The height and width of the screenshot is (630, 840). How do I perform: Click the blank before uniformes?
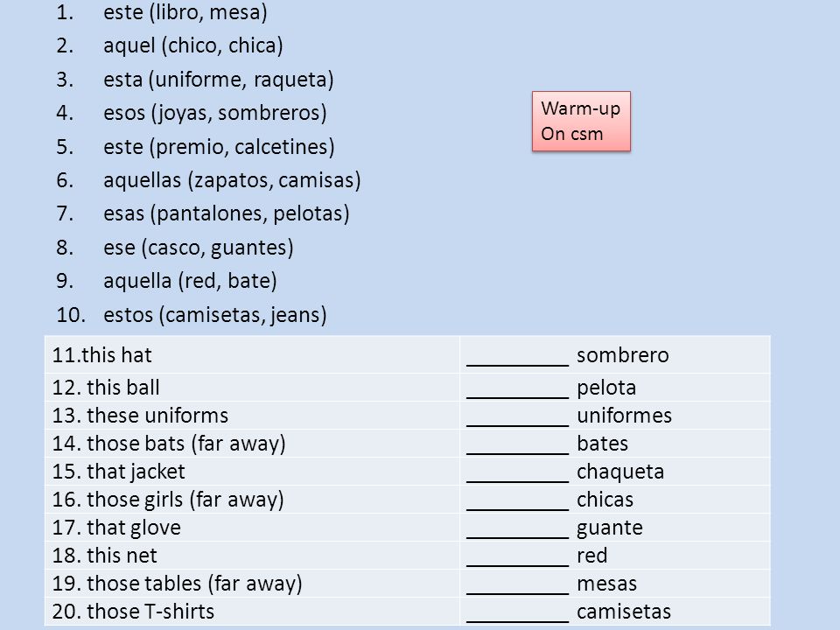pyautogui.click(x=517, y=416)
